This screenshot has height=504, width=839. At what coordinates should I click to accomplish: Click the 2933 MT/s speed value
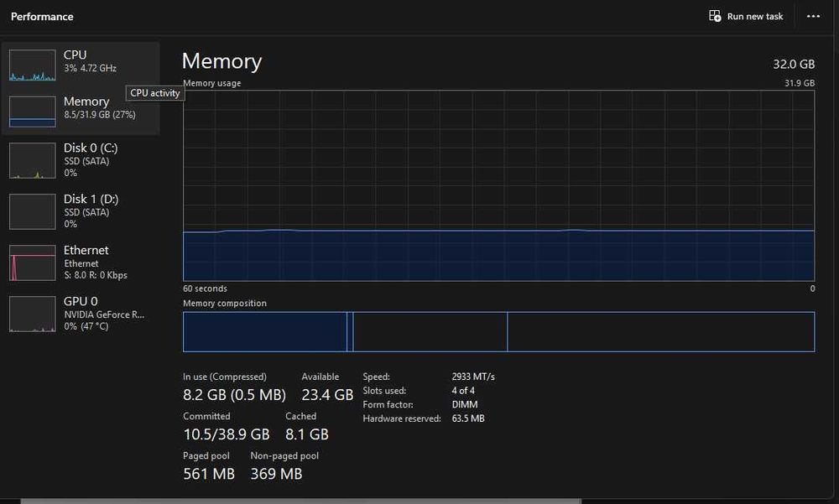point(473,377)
